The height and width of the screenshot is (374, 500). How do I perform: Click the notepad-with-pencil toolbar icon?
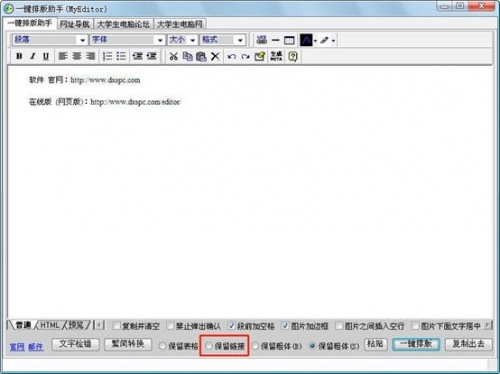tap(260, 56)
